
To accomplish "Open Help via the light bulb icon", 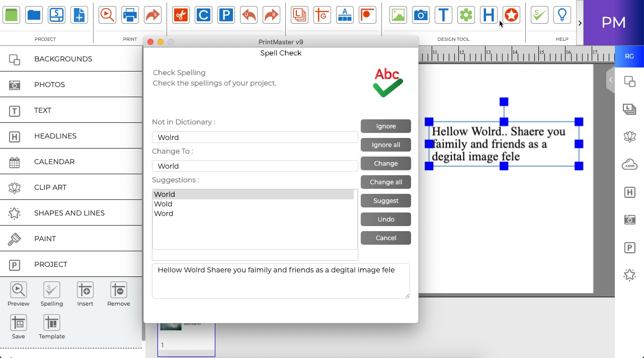I will (562, 15).
